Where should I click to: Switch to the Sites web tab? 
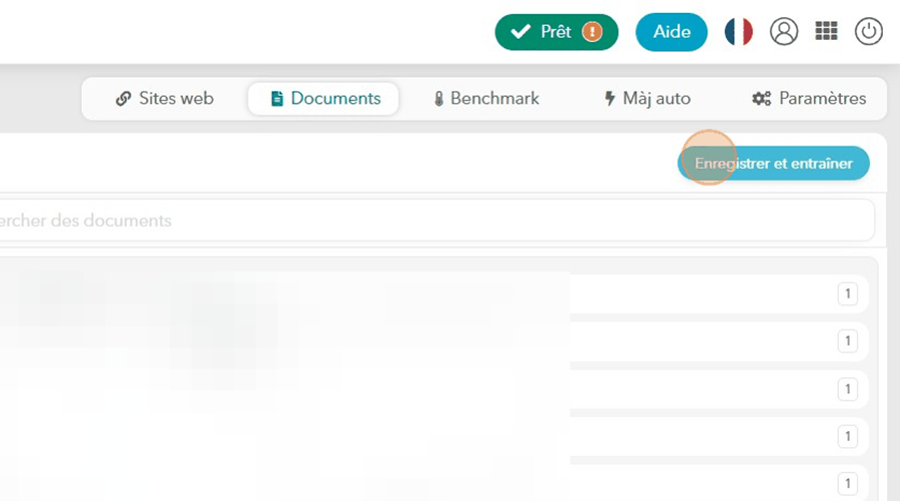(x=165, y=99)
